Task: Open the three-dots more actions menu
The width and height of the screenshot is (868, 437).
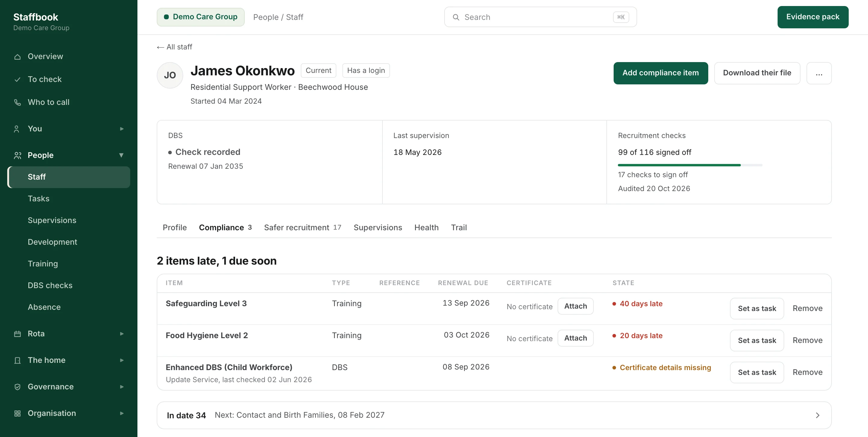Action: (819, 73)
